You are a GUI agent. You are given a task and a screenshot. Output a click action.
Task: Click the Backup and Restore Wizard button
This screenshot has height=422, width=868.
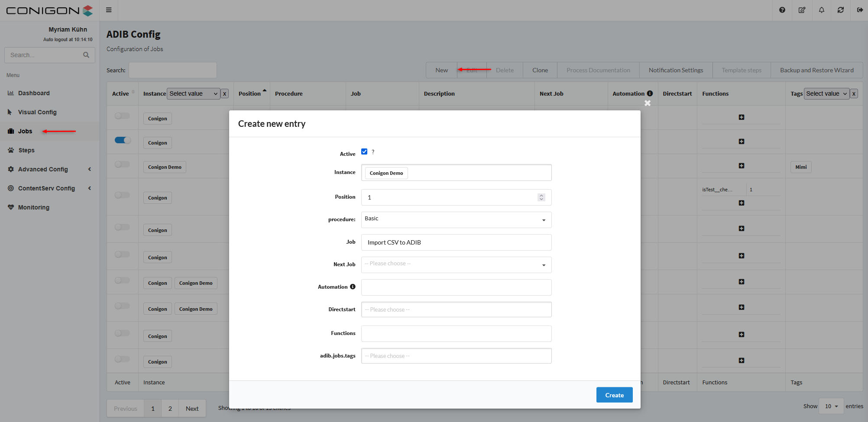(x=816, y=70)
